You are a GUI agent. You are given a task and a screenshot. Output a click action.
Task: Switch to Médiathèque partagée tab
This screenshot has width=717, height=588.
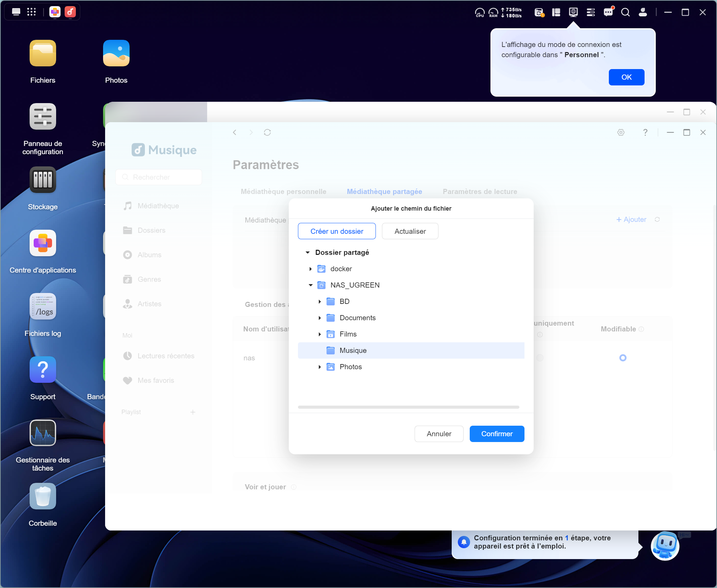(x=384, y=192)
